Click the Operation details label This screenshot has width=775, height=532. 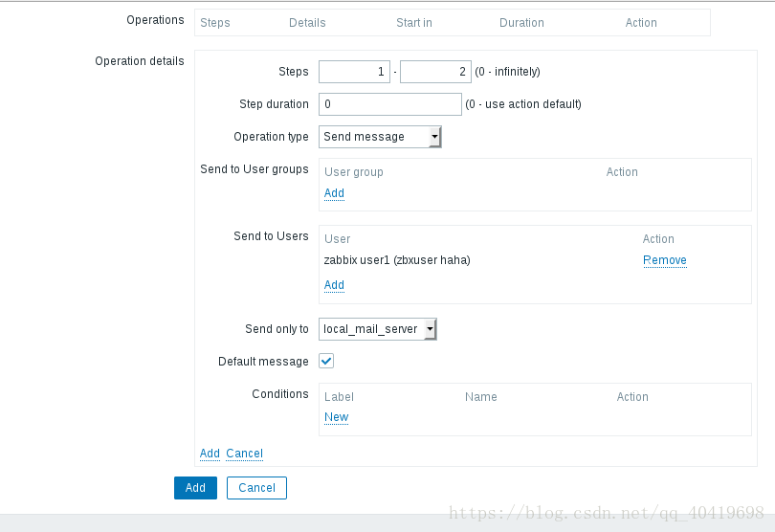click(x=140, y=61)
